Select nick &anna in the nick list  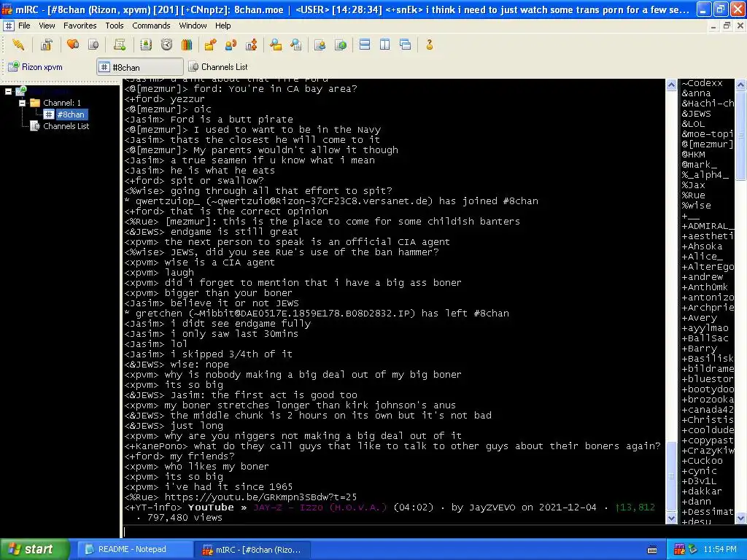coord(696,93)
